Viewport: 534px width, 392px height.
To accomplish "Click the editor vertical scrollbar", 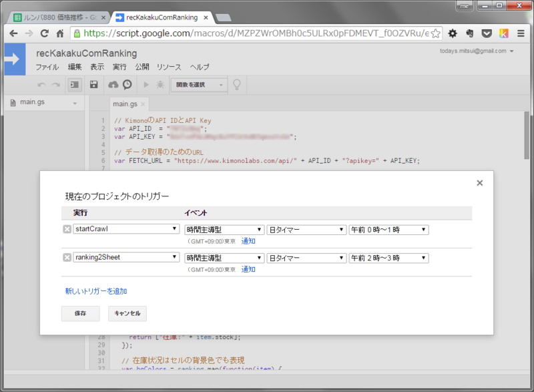I will coord(527,136).
